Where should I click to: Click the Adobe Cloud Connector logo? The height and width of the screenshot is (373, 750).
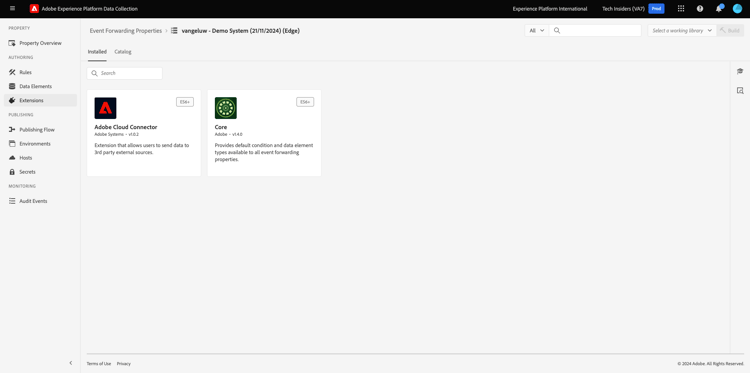105,108
